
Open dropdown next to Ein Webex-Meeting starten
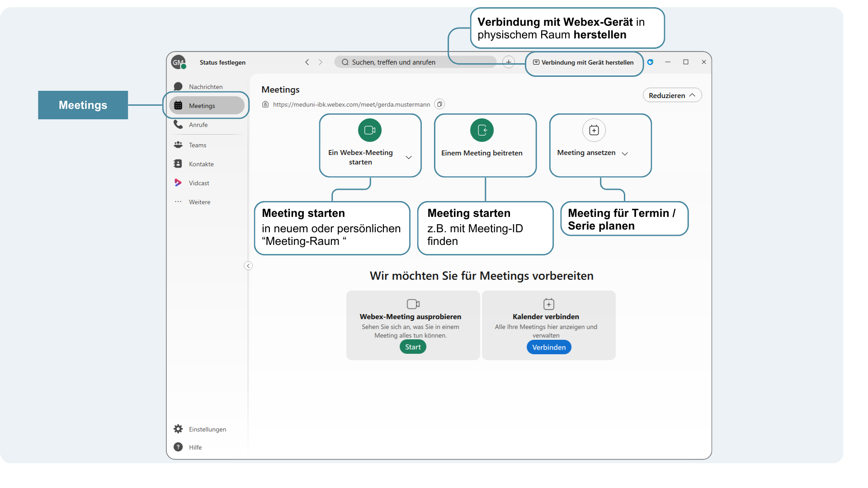(x=409, y=157)
